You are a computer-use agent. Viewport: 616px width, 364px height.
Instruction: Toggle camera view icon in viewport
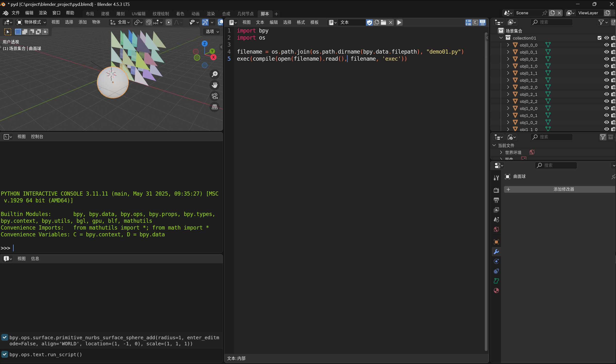click(x=215, y=96)
